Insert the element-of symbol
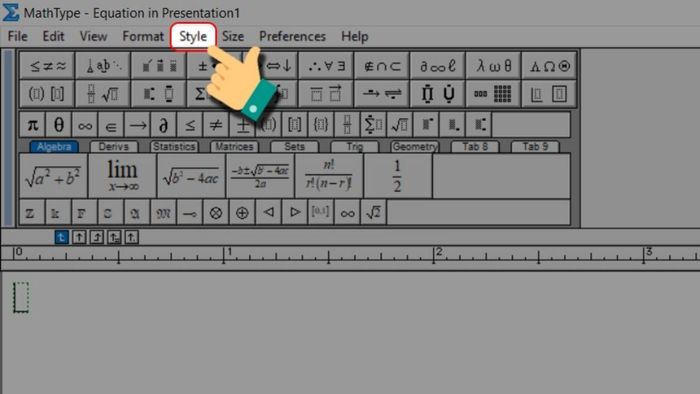 coord(111,125)
